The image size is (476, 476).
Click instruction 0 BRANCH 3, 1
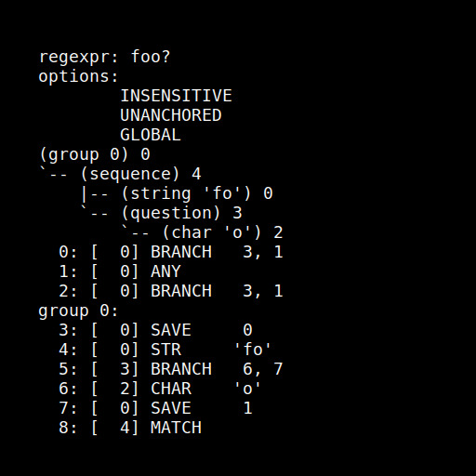[x=171, y=252]
